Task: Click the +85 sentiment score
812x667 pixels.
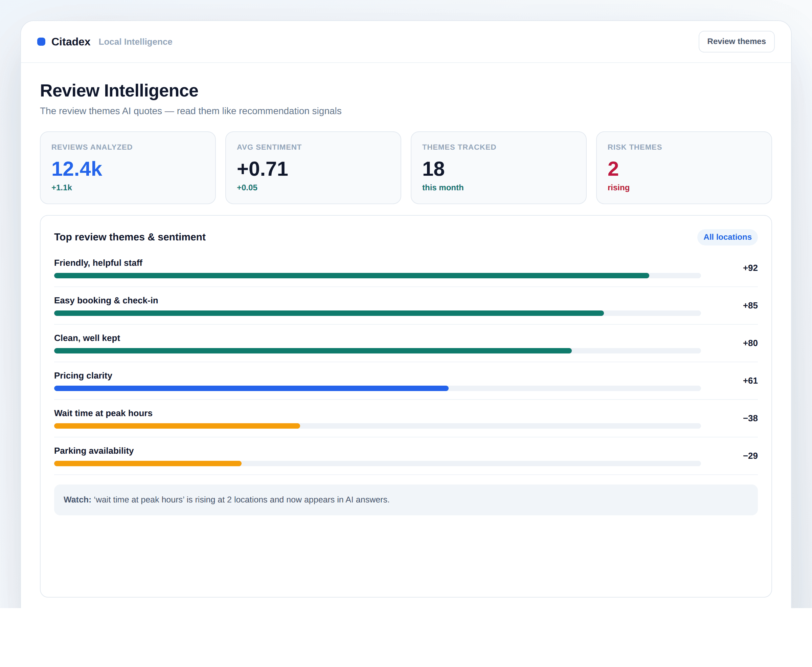Action: click(x=750, y=305)
